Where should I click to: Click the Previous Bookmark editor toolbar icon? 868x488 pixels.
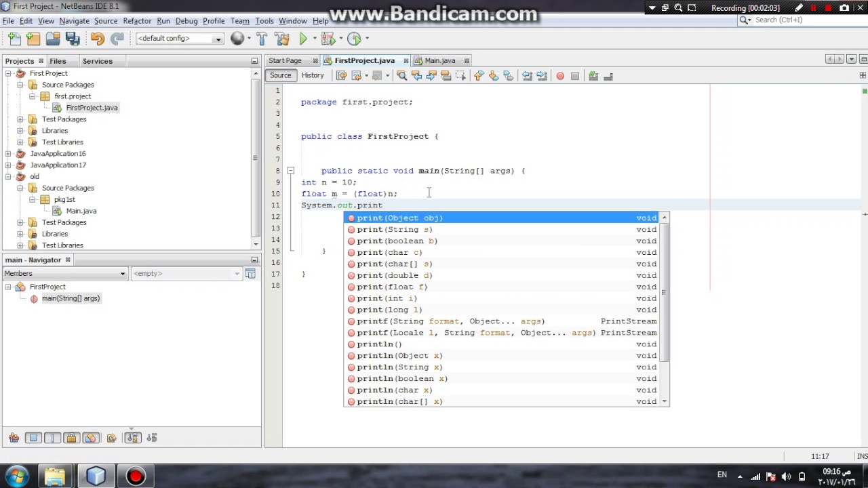[479, 76]
